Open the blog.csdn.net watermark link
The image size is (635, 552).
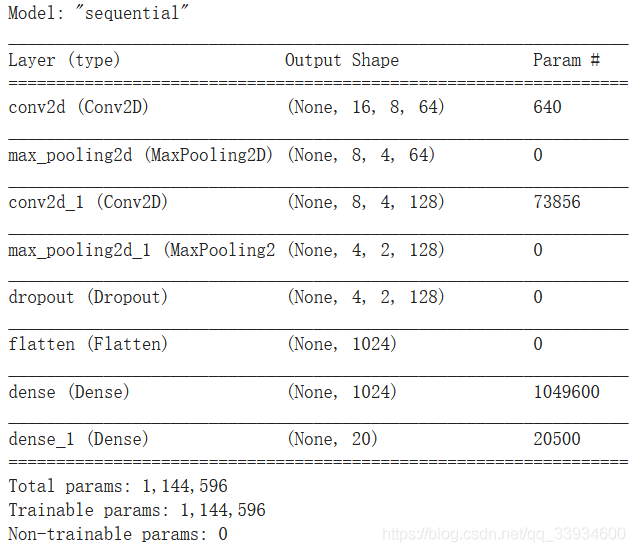click(504, 535)
